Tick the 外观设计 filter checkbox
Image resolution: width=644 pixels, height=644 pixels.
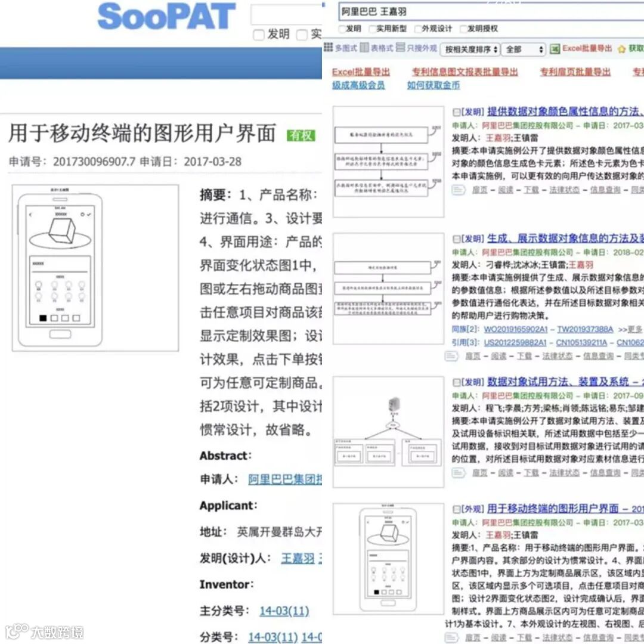(418, 29)
